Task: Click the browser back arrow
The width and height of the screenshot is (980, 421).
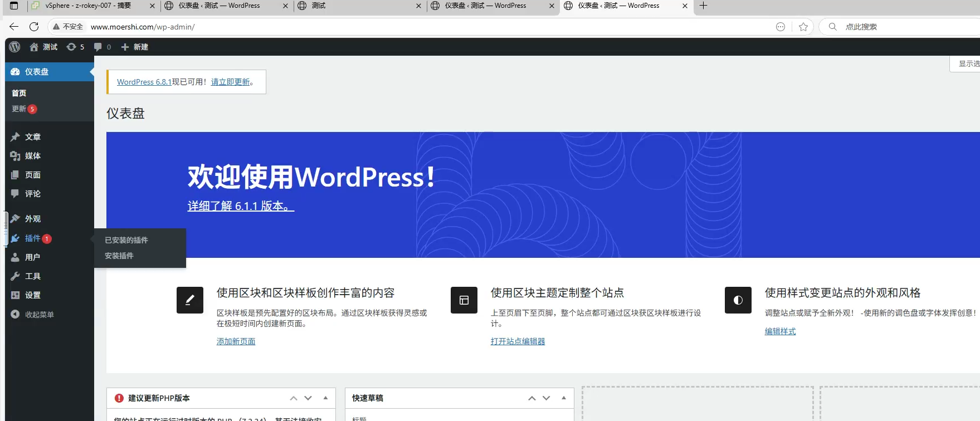Action: coord(14,27)
